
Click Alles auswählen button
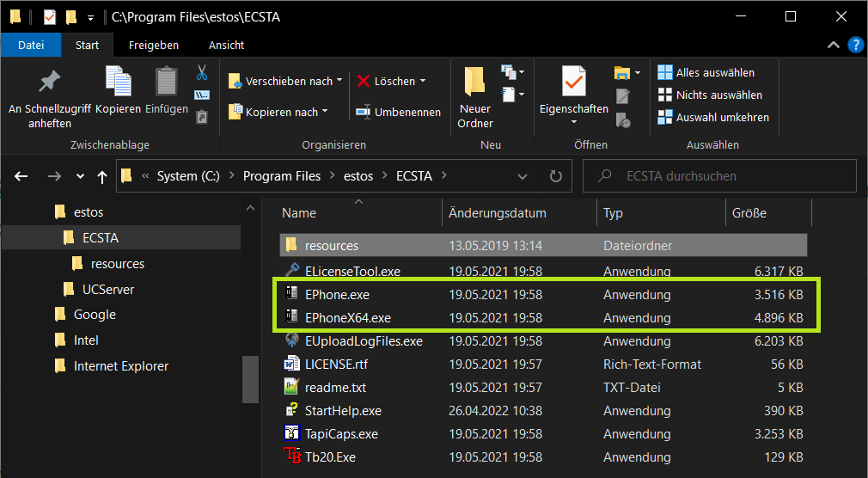[706, 72]
